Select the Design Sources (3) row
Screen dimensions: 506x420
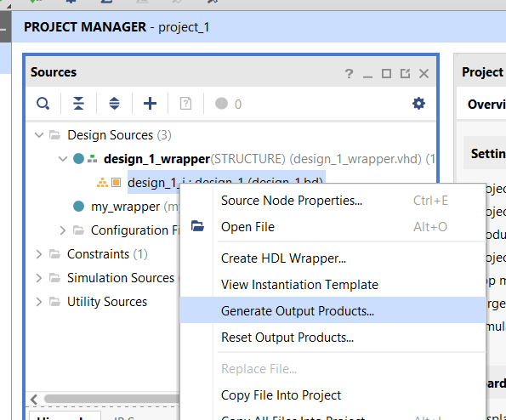coord(119,135)
